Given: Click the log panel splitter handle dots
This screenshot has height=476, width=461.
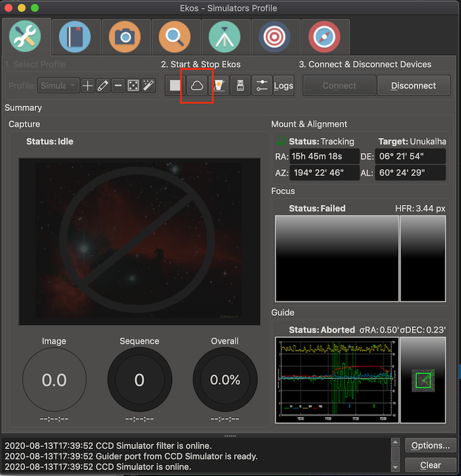Looking at the screenshot, I should 230,436.
